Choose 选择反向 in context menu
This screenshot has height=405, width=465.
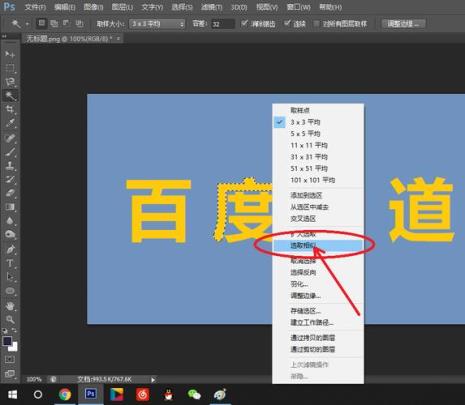click(x=318, y=272)
